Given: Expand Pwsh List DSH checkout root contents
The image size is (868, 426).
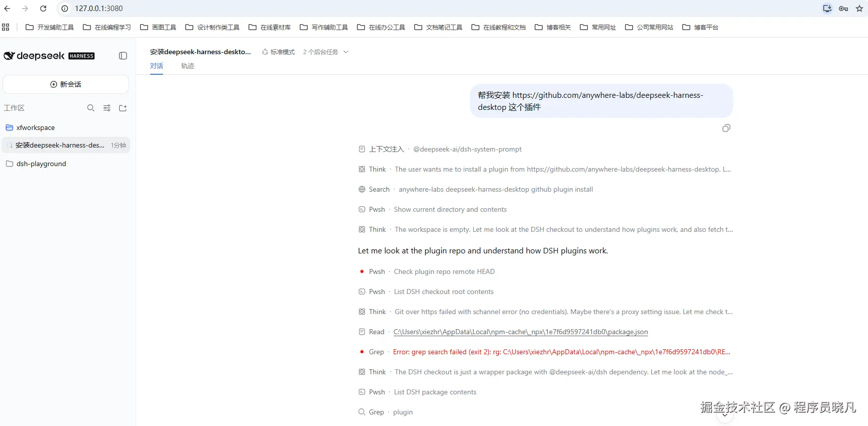Looking at the screenshot, I should point(426,292).
